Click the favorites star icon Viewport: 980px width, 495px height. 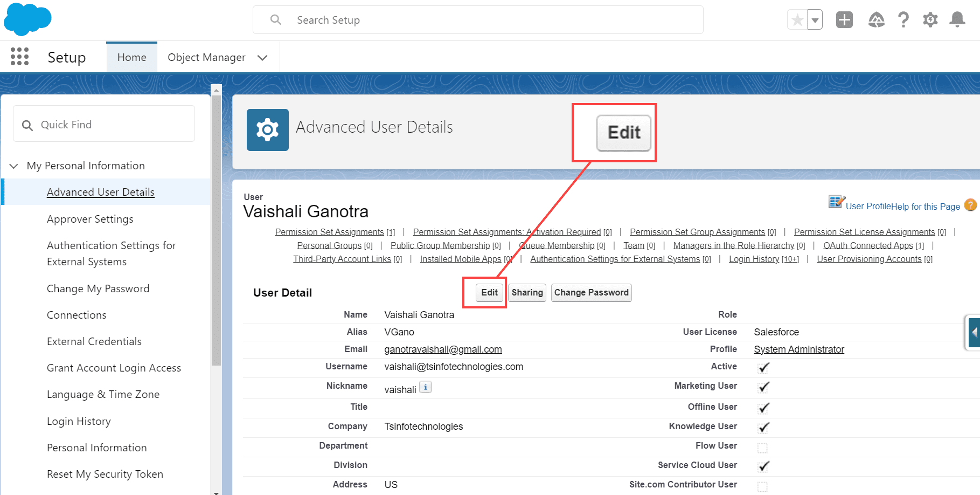tap(797, 20)
